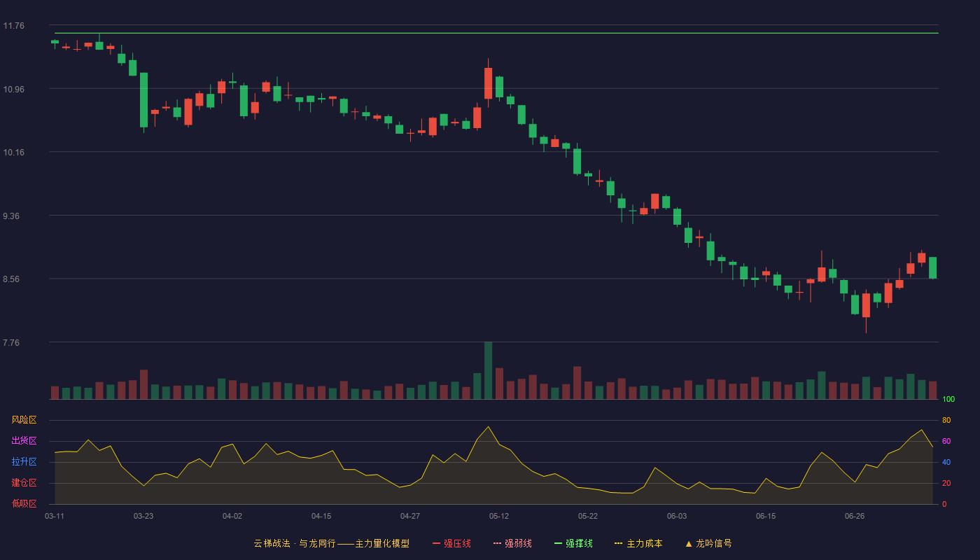Click the 06-26 date label
The height and width of the screenshot is (560, 980).
tap(855, 516)
